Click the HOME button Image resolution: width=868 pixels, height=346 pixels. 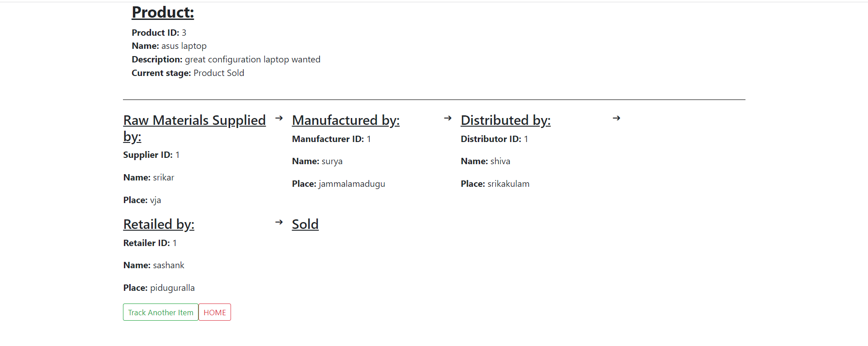click(x=214, y=312)
